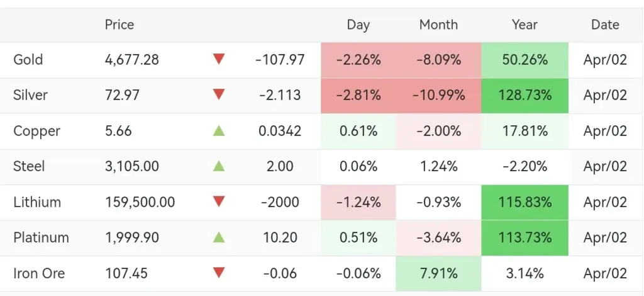
Task: Open the Gold commodity link
Action: point(28,60)
